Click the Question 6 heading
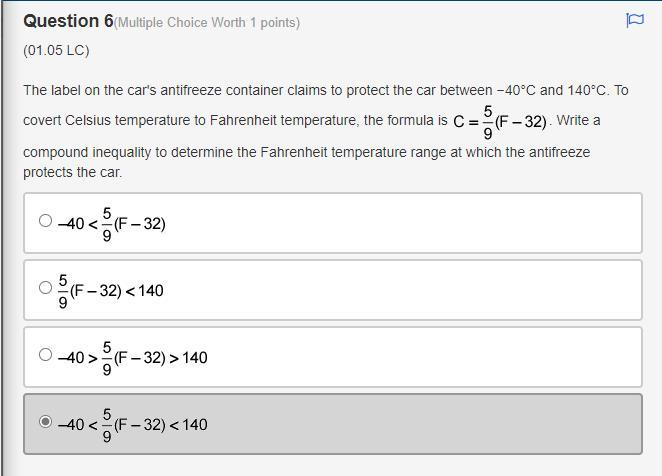Viewport: 662px width, 476px height. pyautogui.click(x=68, y=21)
